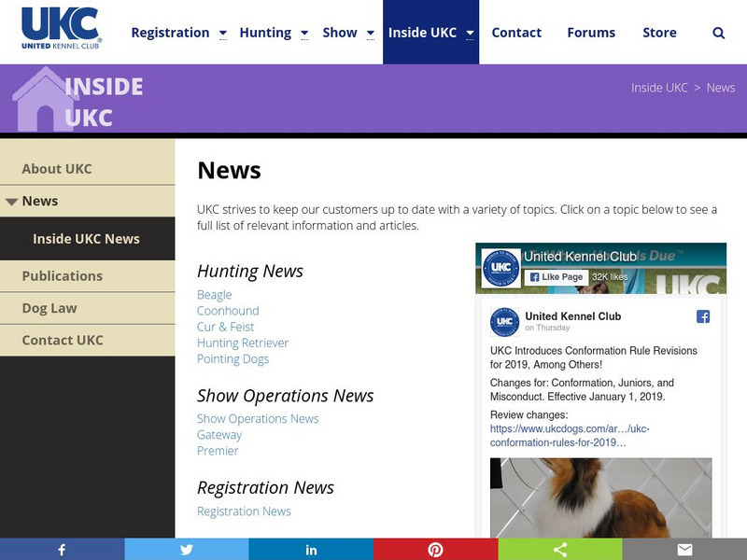Image resolution: width=747 pixels, height=560 pixels.
Task: Click Facebook icon in United Kennel Club post
Action: pos(703,316)
